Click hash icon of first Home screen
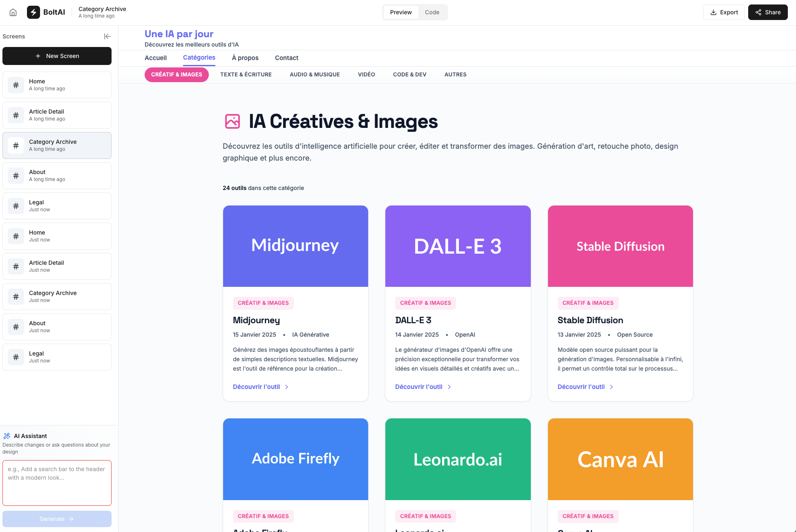The width and height of the screenshot is (796, 532). click(16, 85)
